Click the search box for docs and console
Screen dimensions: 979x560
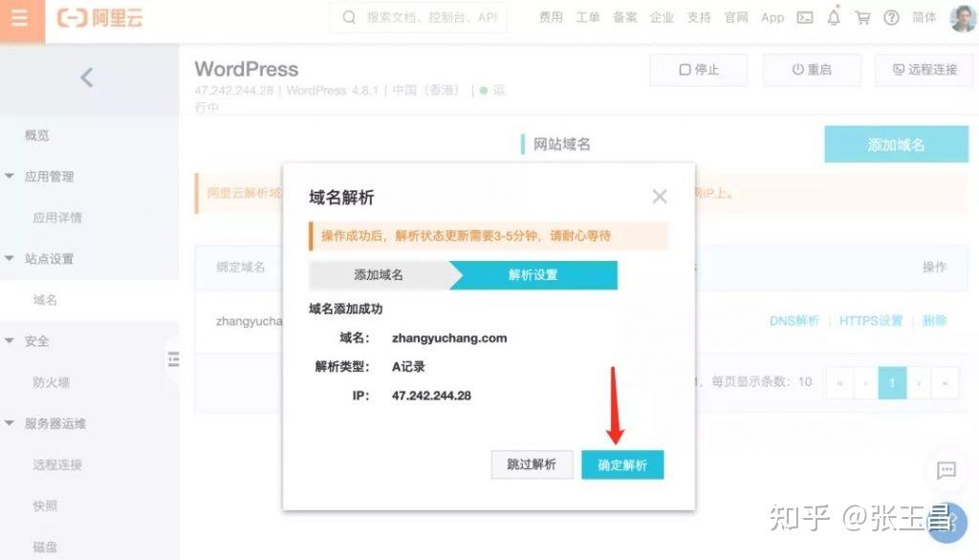(419, 17)
